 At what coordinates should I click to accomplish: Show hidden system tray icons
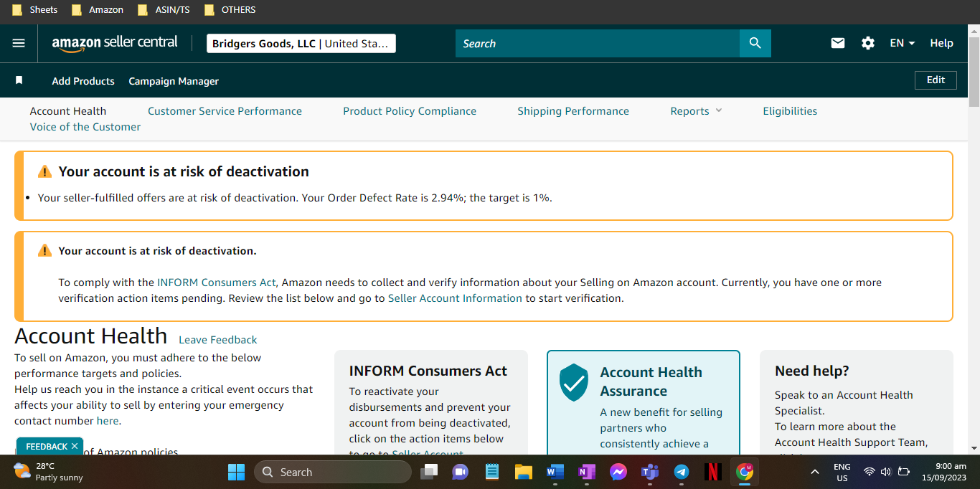[815, 472]
